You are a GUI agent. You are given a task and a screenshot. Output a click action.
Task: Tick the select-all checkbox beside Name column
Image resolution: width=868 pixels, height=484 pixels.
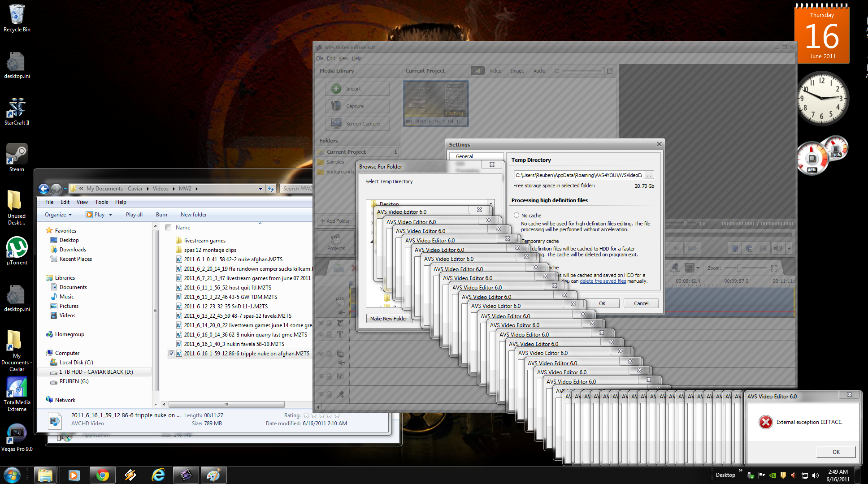[169, 228]
